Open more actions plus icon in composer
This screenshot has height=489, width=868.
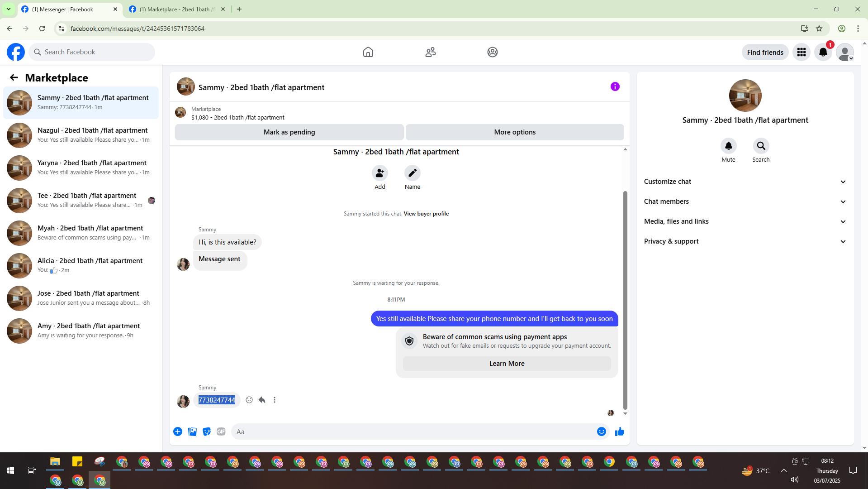click(178, 431)
